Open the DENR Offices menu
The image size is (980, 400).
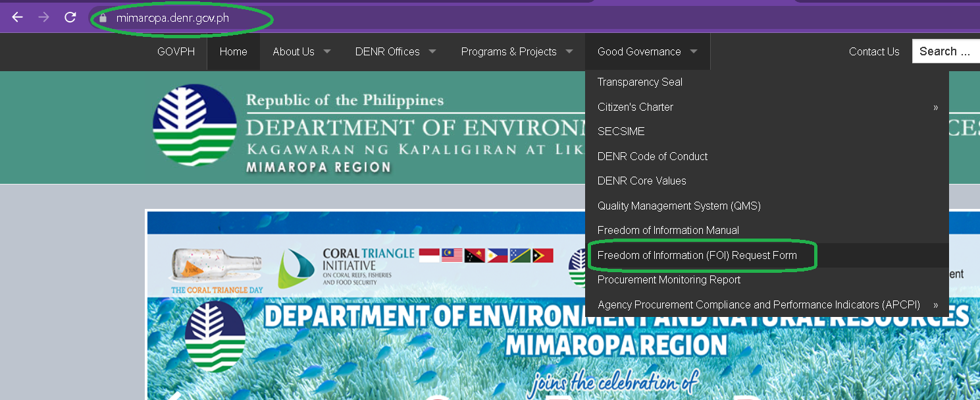[387, 51]
